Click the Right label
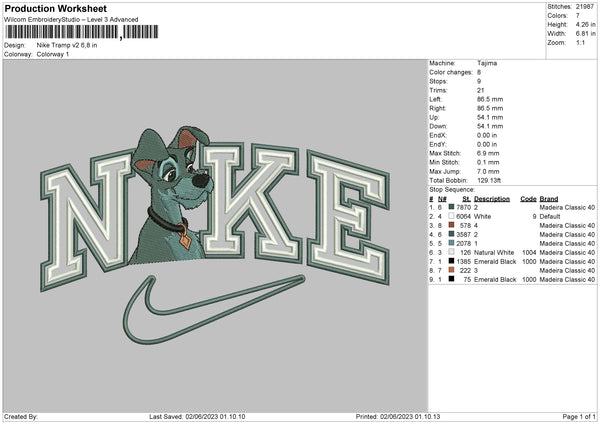600x424 pixels. 437,108
